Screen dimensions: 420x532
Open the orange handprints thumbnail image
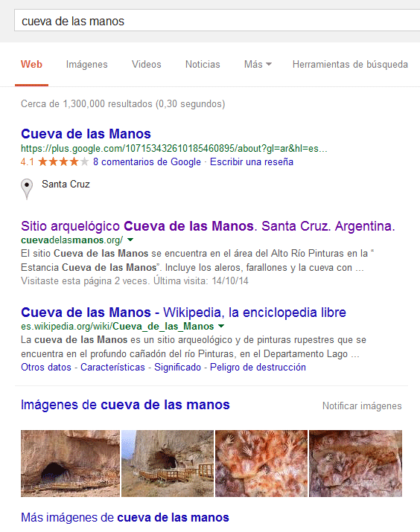pos(261,464)
